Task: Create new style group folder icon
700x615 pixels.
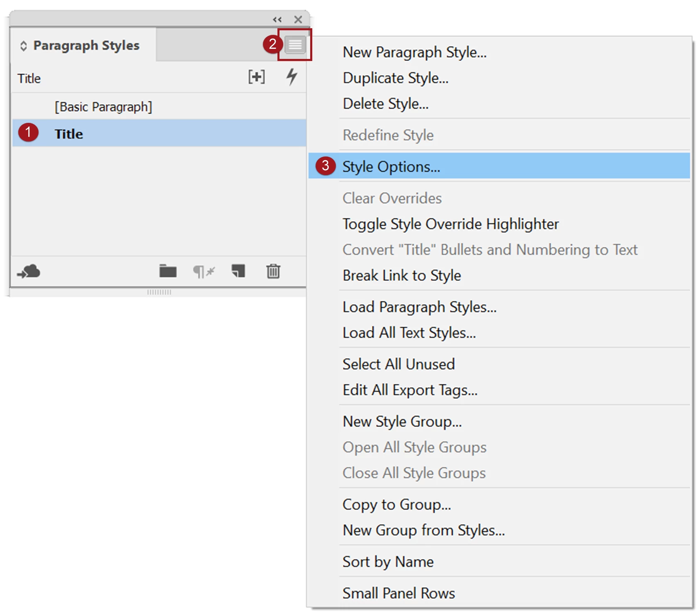Action: (168, 271)
